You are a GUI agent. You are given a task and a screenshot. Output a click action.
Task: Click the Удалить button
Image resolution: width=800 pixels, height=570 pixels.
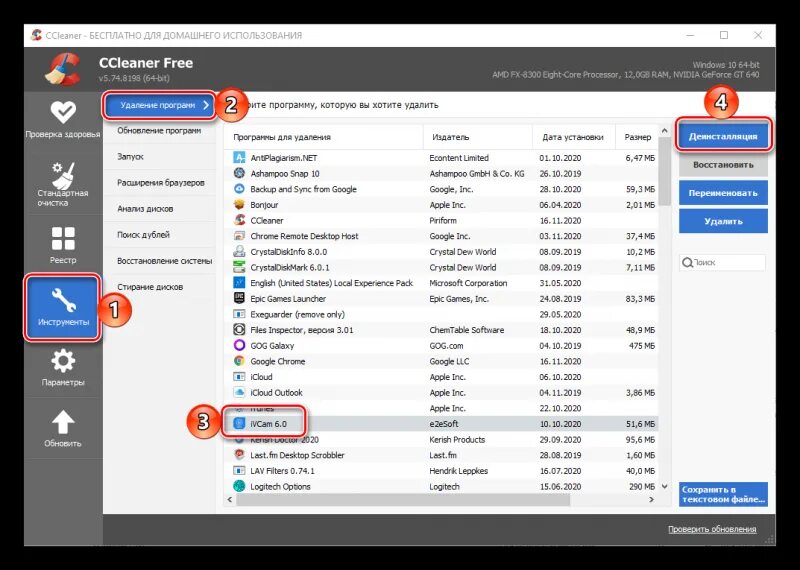pyautogui.click(x=723, y=221)
